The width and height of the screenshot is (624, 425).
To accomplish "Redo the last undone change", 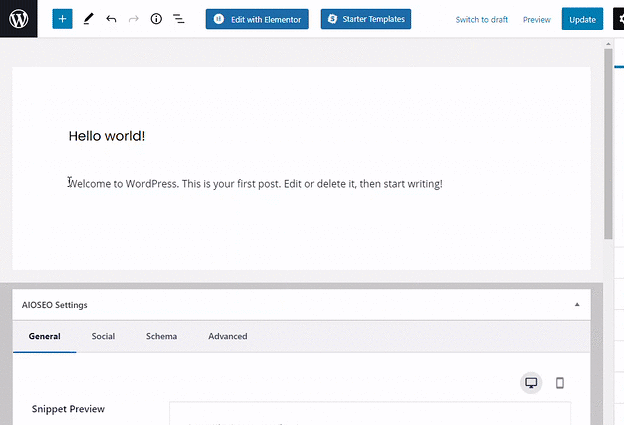I will click(x=134, y=19).
